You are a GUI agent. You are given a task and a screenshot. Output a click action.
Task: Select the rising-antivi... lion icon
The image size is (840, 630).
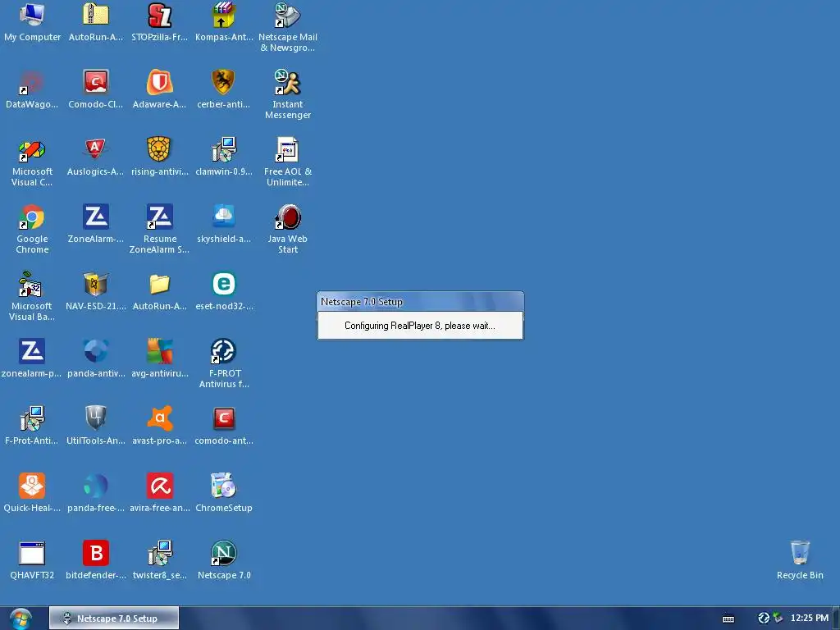pos(160,149)
